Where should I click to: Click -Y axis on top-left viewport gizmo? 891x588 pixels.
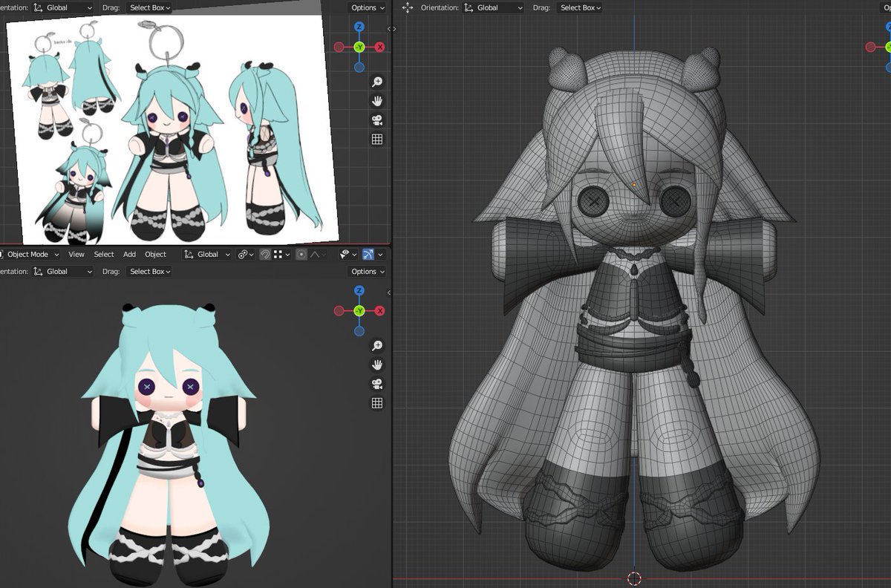[359, 47]
